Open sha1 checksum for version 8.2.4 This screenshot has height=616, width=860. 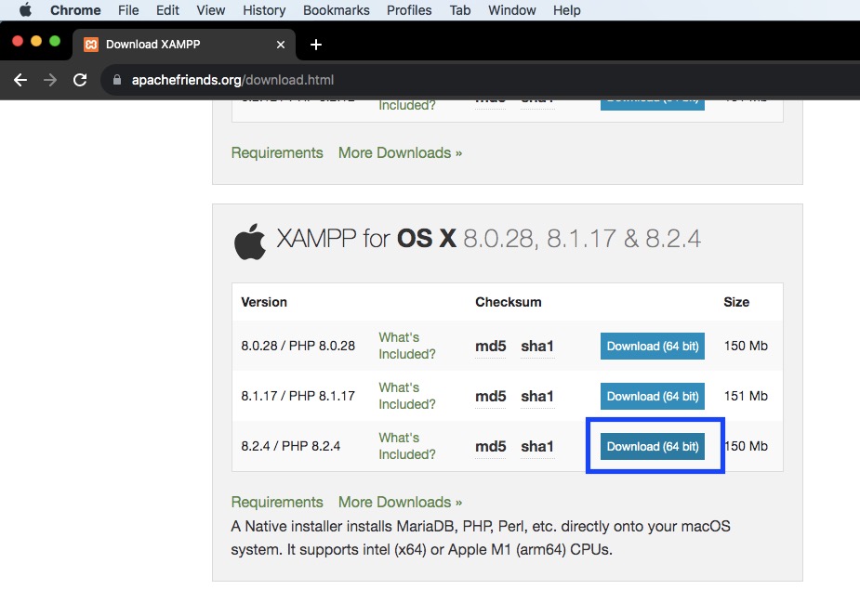536,447
